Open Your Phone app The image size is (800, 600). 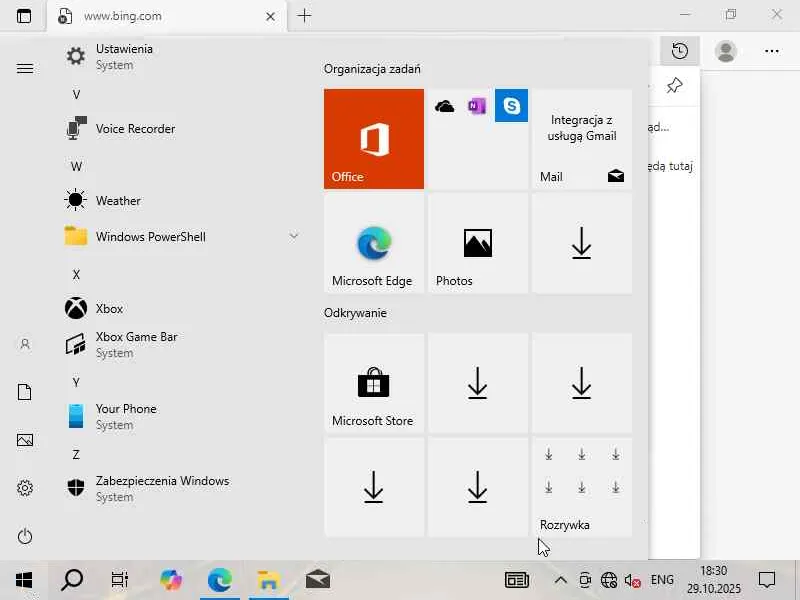[184, 417]
